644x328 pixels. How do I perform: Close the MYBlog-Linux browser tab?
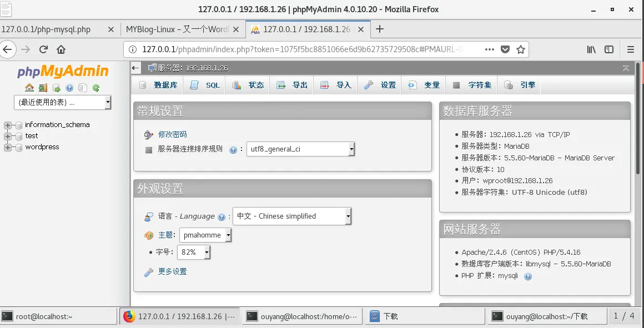[x=236, y=29]
